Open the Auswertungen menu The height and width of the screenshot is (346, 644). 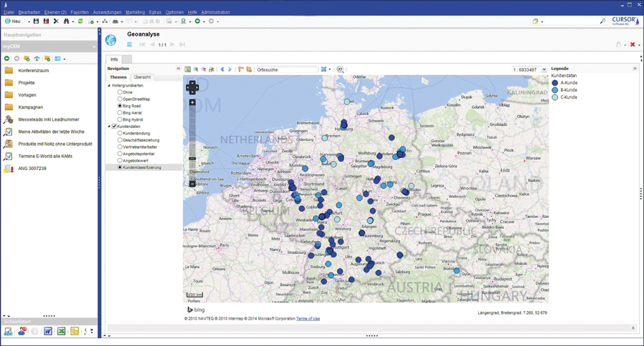coord(107,12)
